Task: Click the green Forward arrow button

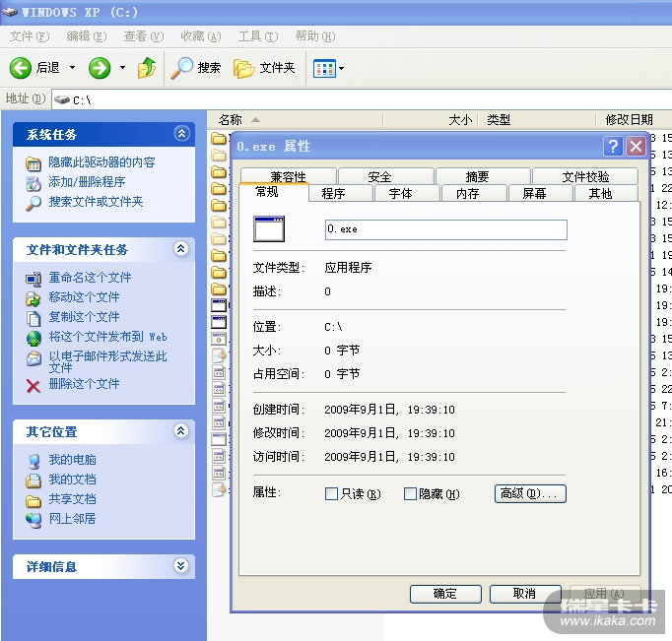Action: tap(100, 68)
